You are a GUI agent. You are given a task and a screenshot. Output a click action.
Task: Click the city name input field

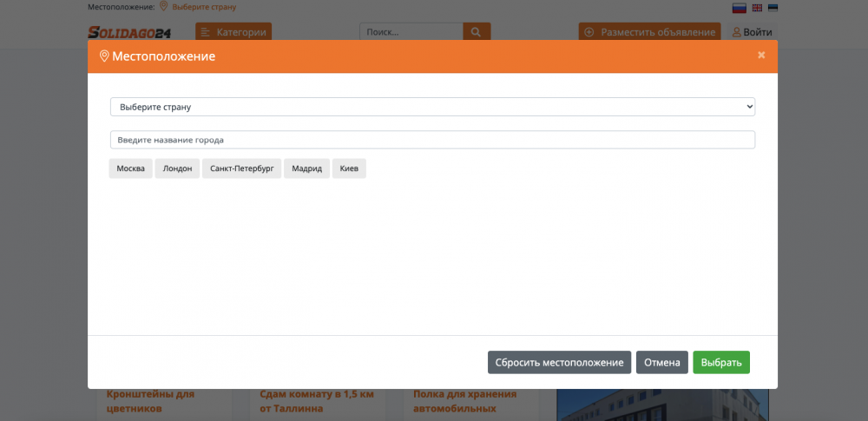pyautogui.click(x=432, y=140)
